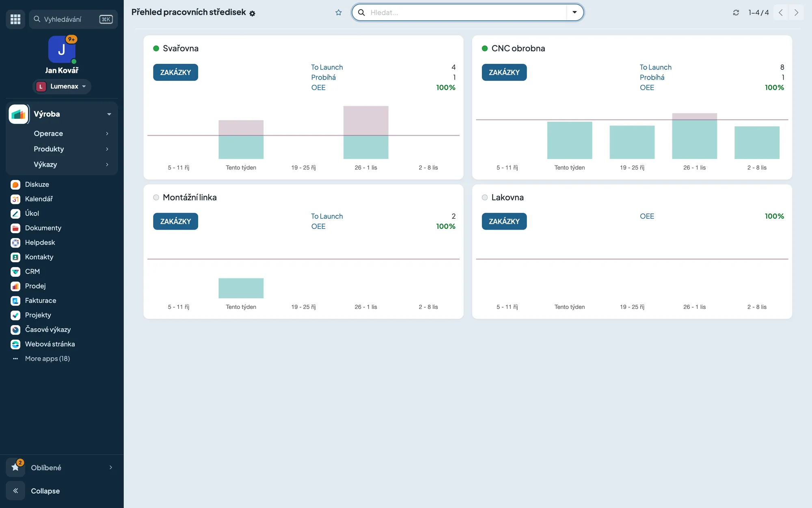Image resolution: width=812 pixels, height=508 pixels.
Task: Open the Kalendář app icon
Action: click(x=15, y=199)
